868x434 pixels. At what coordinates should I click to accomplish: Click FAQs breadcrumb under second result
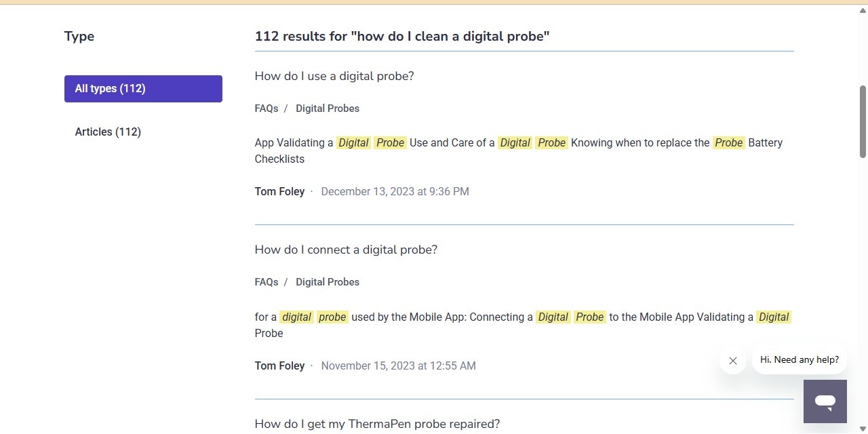pos(266,281)
